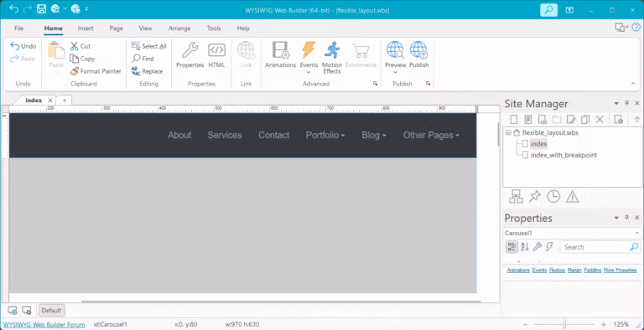Click the Default breakpoint button

tap(51, 310)
